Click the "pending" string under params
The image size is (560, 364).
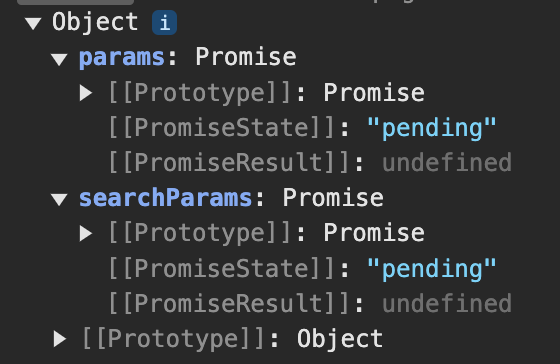pyautogui.click(x=432, y=128)
